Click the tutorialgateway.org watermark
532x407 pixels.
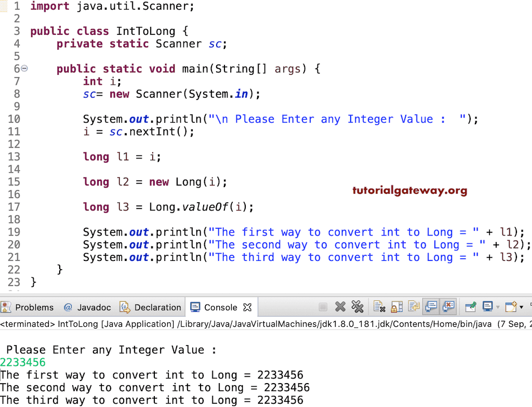(x=410, y=190)
